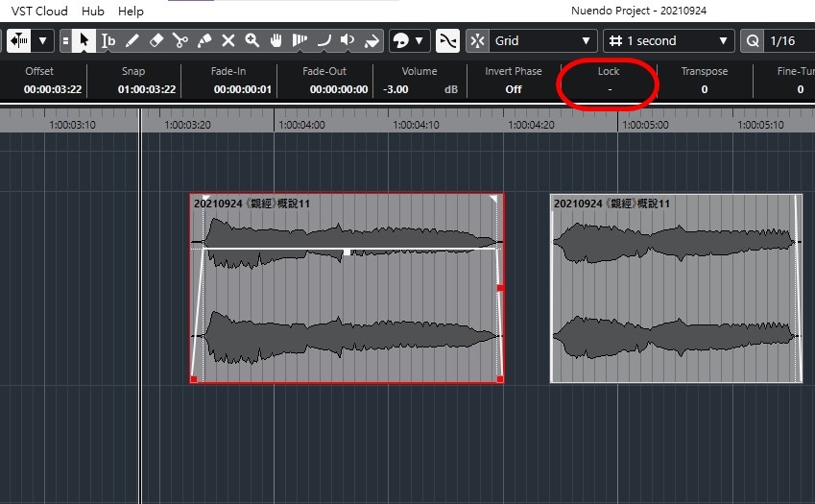This screenshot has height=504, width=815.
Task: Edit the Fade-Out value 00:00:00:00
Action: point(339,89)
